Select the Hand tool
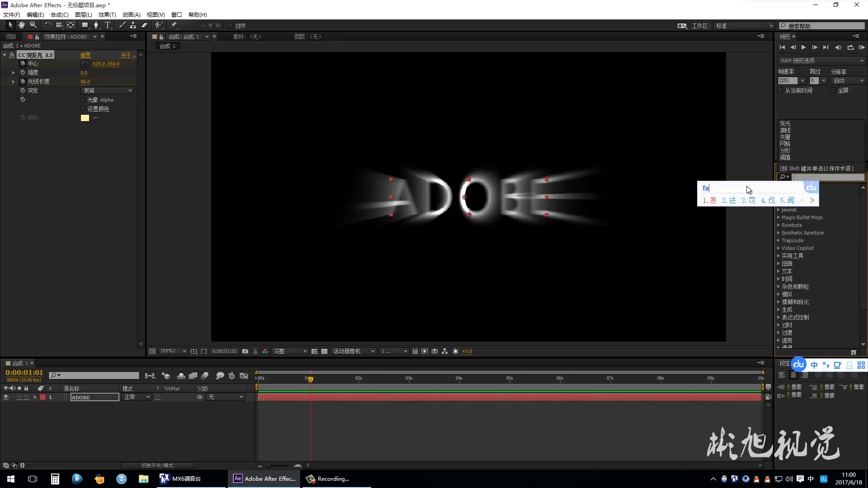The width and height of the screenshot is (868, 488). (21, 25)
